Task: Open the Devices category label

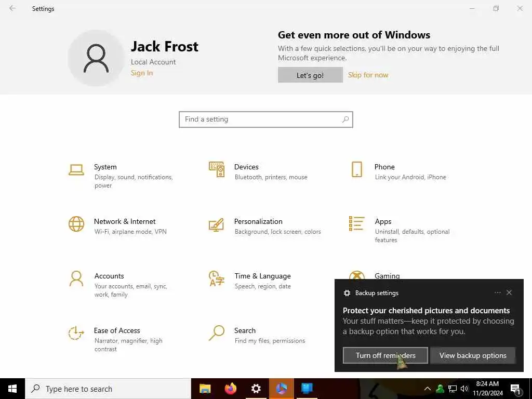Action: pos(246,167)
